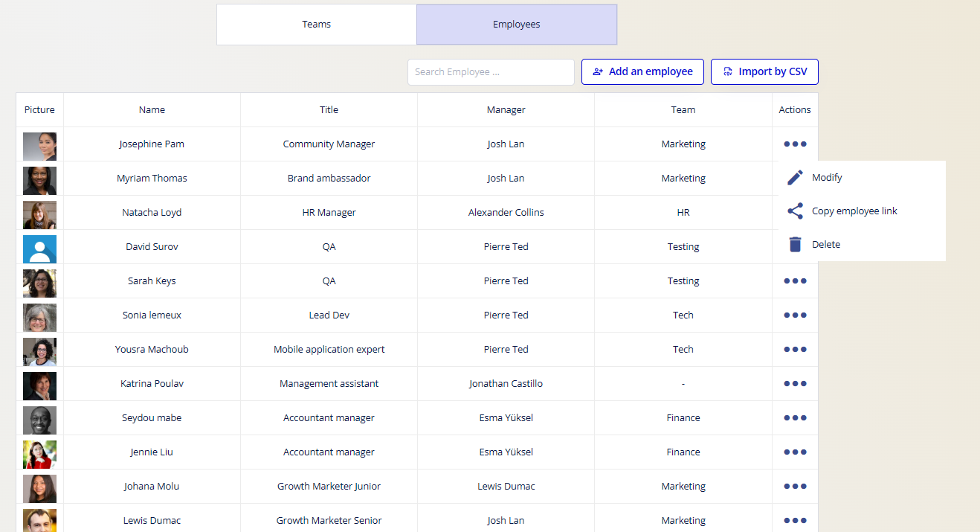Click the share icon beside Copy employee link
980x532 pixels.
coord(795,211)
